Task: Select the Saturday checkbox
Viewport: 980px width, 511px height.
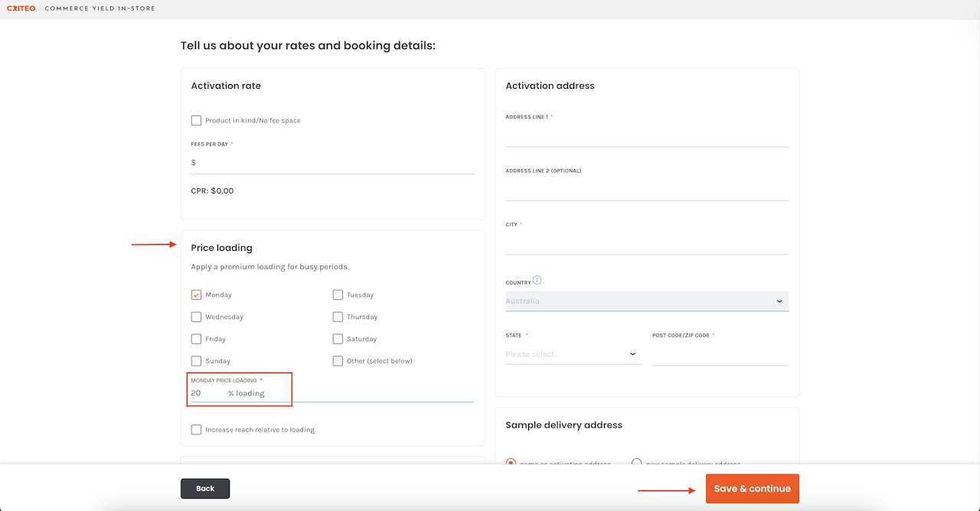Action: tap(338, 339)
